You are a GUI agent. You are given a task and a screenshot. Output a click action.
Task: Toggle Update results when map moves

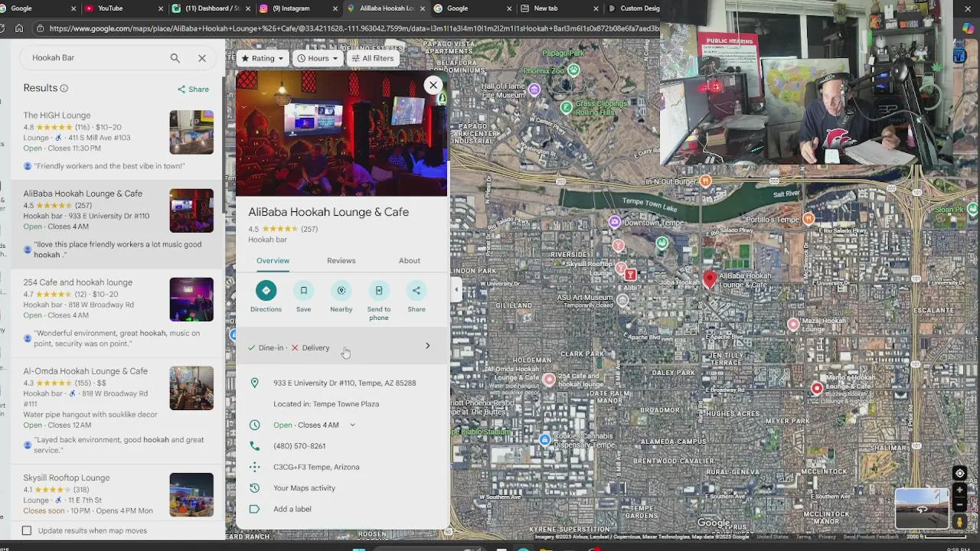(x=27, y=530)
